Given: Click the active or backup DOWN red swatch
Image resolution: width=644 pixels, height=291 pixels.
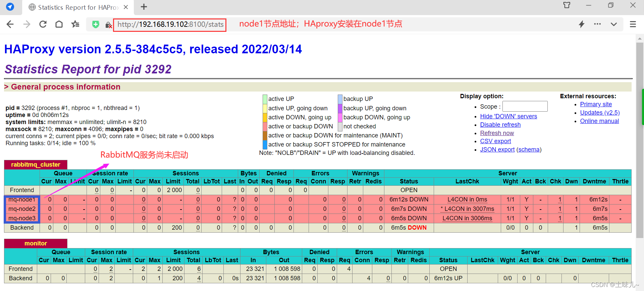Looking at the screenshot, I should click(265, 126).
